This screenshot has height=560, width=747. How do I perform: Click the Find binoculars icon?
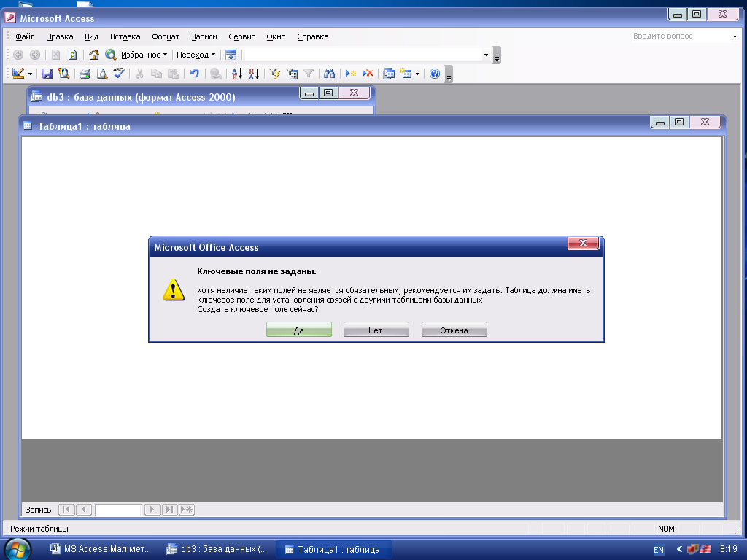[x=329, y=74]
